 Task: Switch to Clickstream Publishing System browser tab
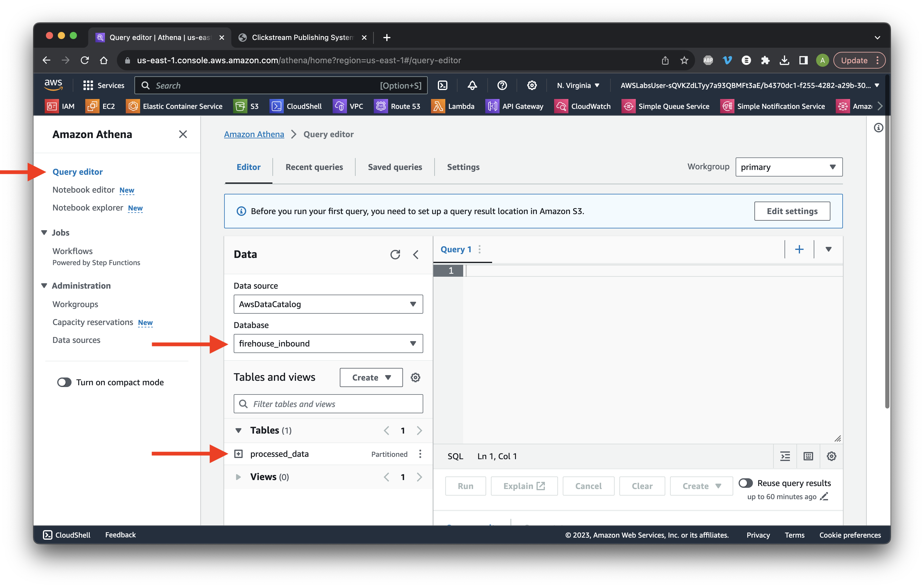point(302,37)
